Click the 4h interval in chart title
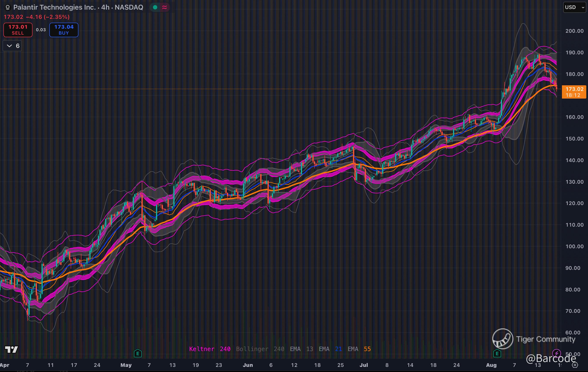 click(105, 7)
